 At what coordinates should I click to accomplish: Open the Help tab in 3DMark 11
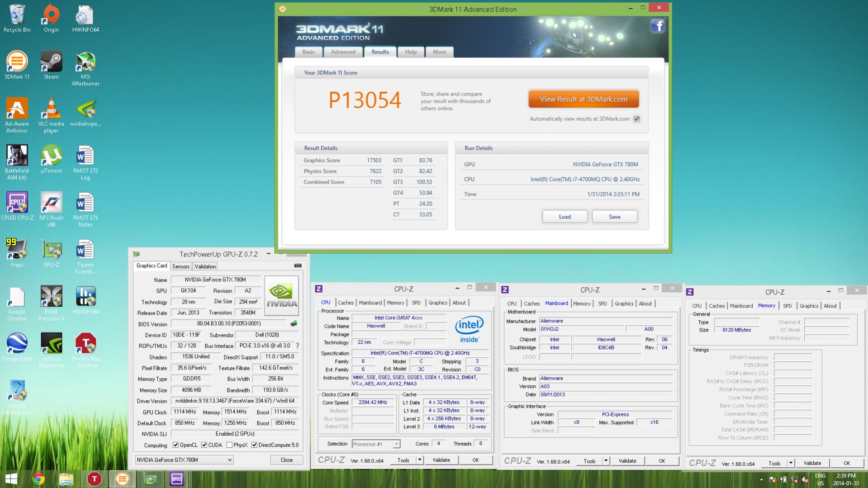point(411,52)
